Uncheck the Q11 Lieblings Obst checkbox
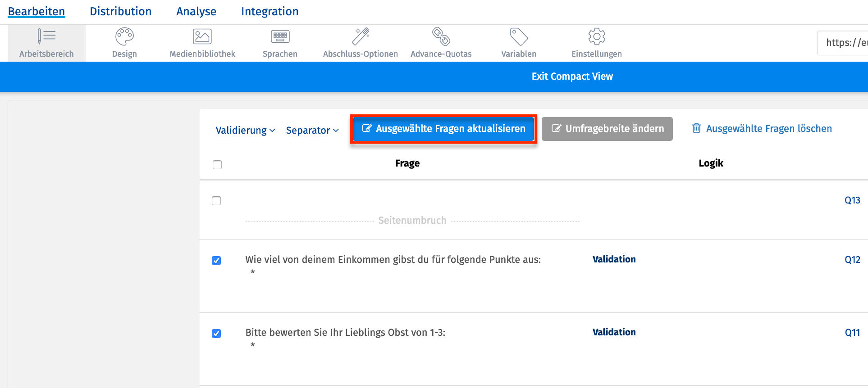 tap(216, 334)
